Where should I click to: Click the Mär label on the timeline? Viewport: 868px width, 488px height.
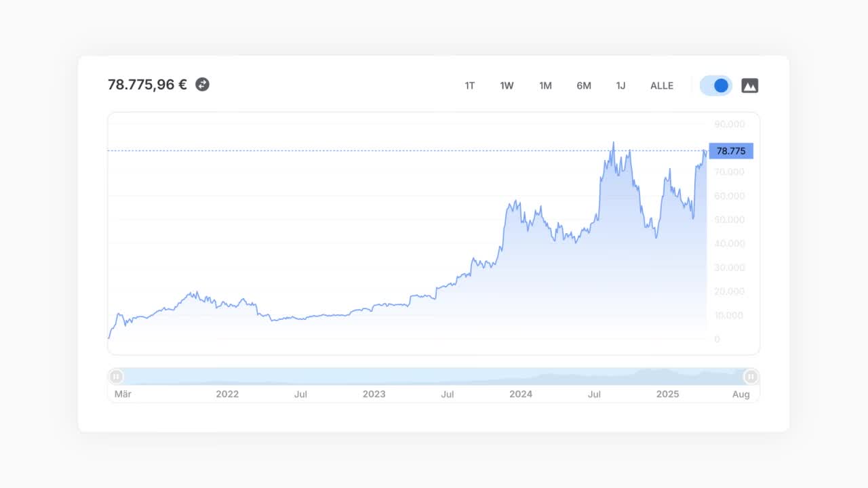click(123, 394)
